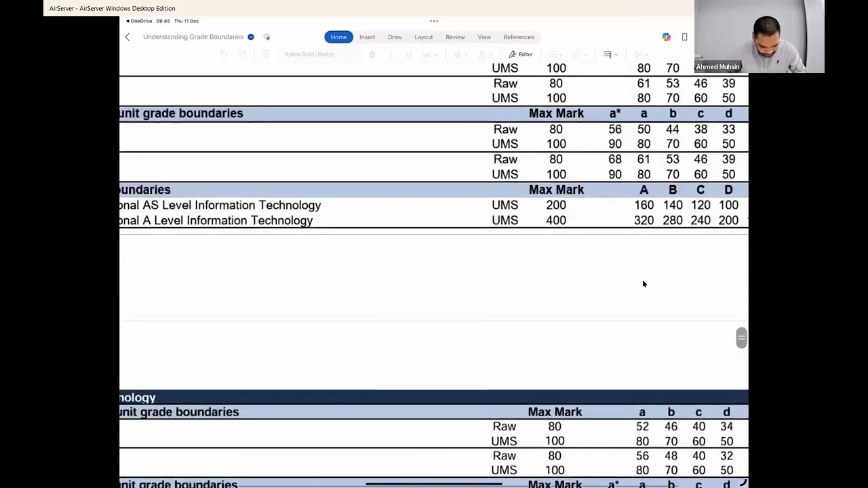The height and width of the screenshot is (488, 868).
Task: Click the value 400 in Max Mark
Action: [x=556, y=220]
